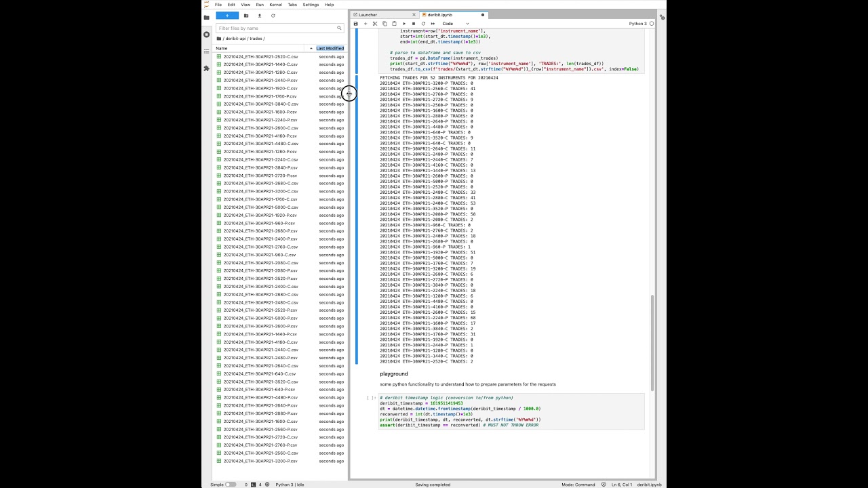Open the Settings menu
This screenshot has height=488, width=868.
(x=311, y=5)
